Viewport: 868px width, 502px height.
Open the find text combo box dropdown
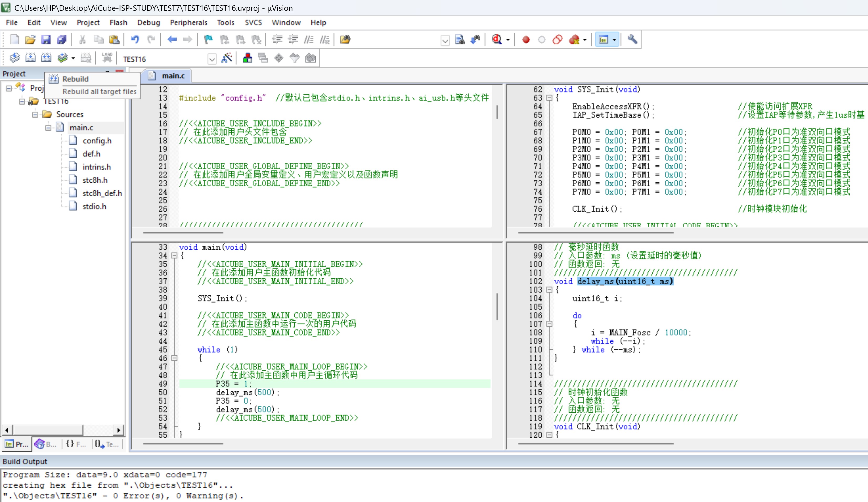(x=445, y=41)
